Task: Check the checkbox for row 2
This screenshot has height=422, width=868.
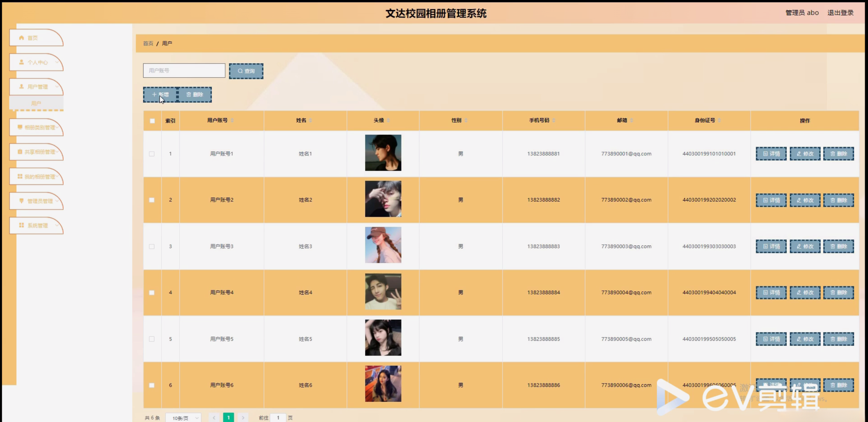Action: [152, 200]
